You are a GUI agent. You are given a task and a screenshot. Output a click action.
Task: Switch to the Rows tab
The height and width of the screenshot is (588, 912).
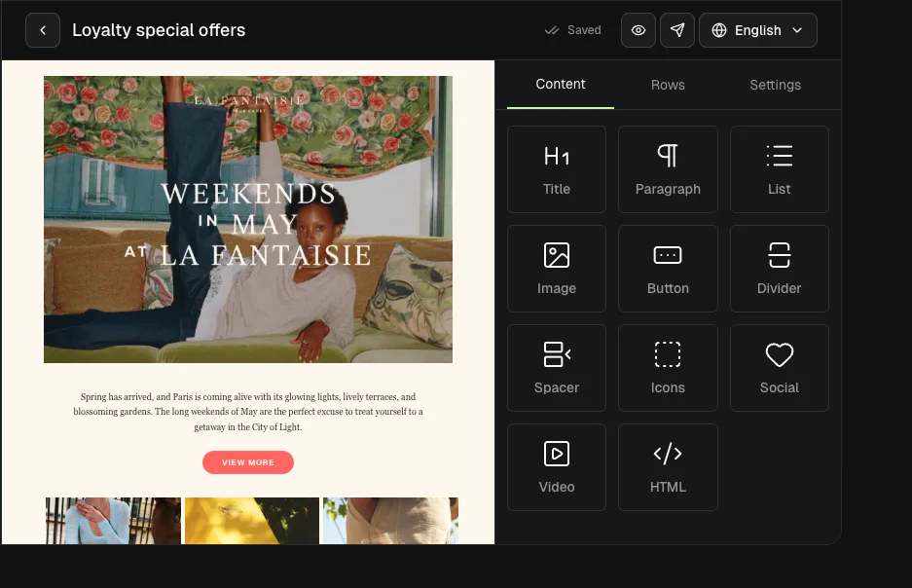tap(668, 85)
